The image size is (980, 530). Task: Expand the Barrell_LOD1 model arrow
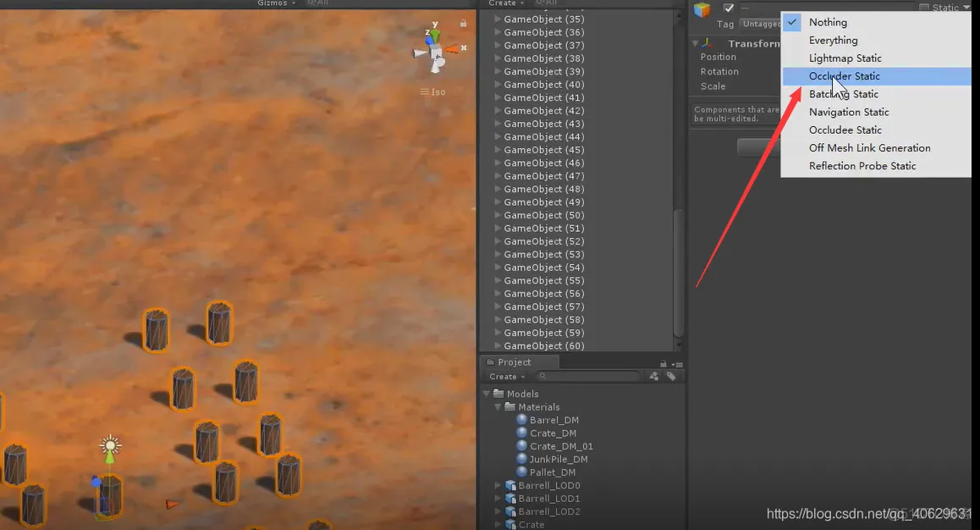[x=498, y=498]
